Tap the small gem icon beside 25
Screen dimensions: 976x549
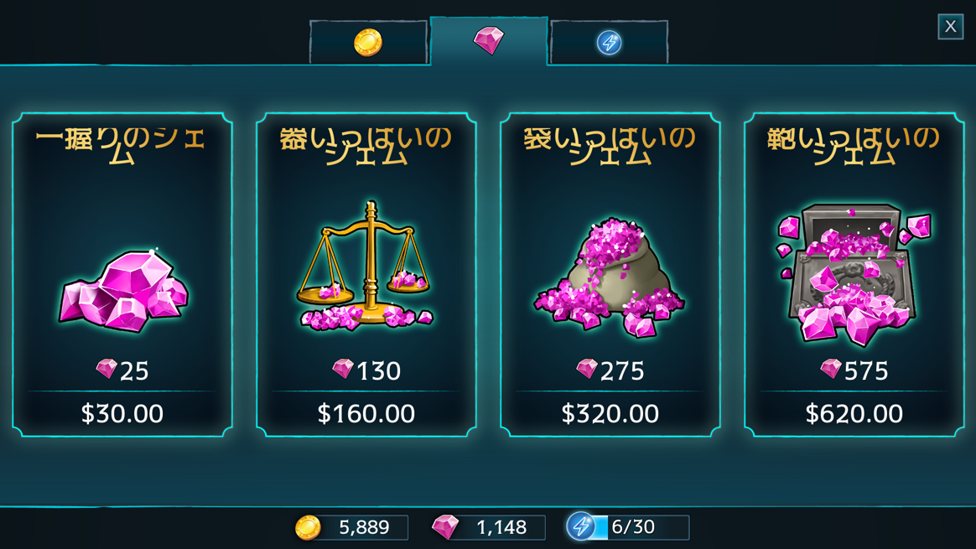(106, 369)
